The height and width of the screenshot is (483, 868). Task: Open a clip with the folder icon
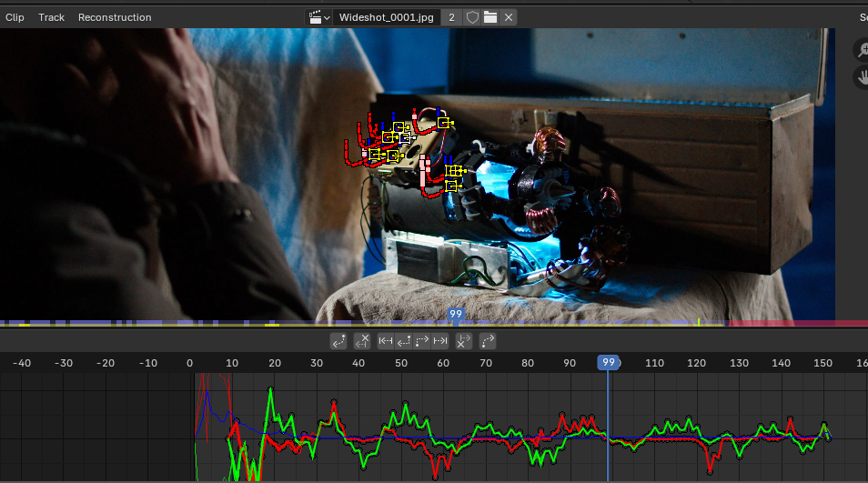coord(490,17)
